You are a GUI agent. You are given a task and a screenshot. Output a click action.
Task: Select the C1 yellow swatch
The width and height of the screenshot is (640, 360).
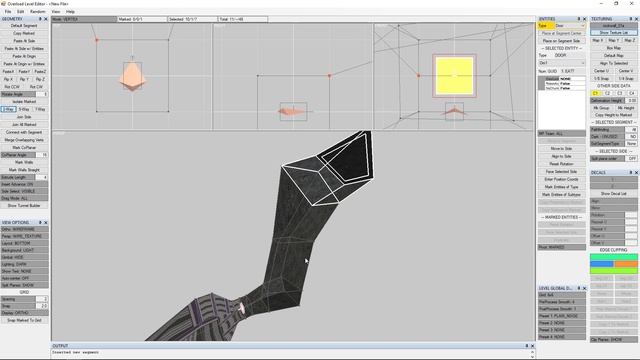(596, 93)
